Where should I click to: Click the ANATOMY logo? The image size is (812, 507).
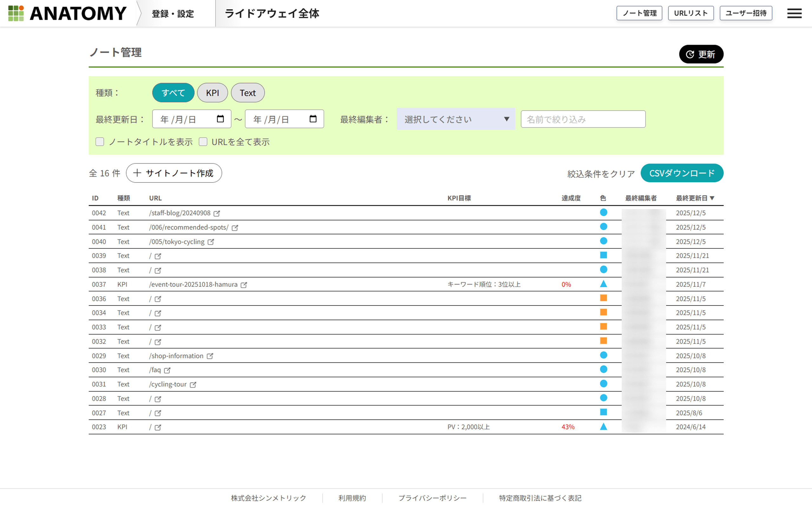(67, 13)
